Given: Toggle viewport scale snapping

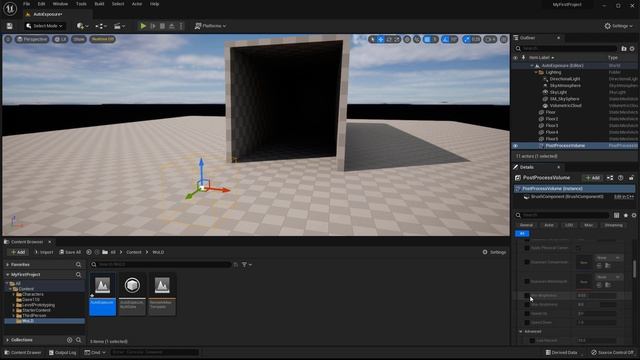Looking at the screenshot, I should click(x=467, y=39).
